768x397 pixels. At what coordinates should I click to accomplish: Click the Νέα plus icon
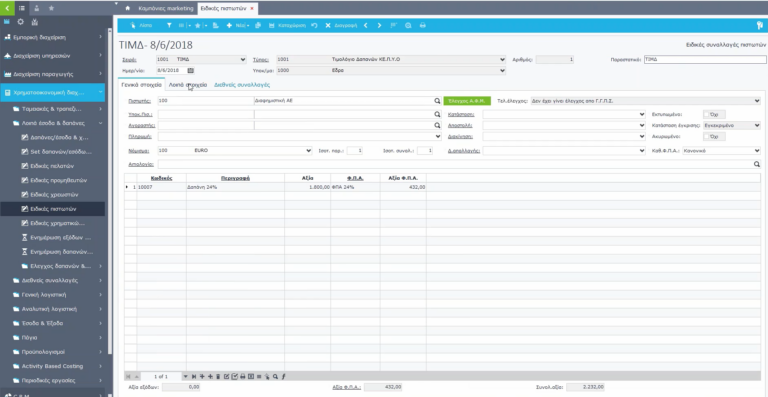point(229,25)
